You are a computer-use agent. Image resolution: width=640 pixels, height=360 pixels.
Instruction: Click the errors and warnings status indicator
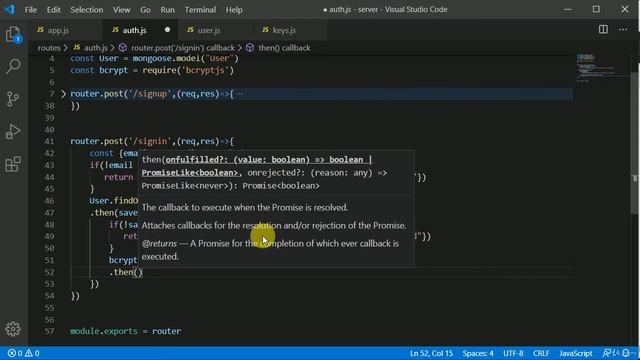point(24,353)
